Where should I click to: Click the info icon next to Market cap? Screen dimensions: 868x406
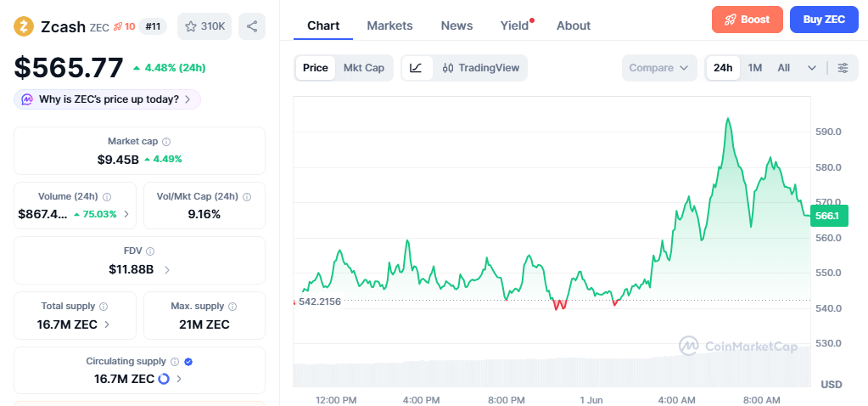(166, 142)
